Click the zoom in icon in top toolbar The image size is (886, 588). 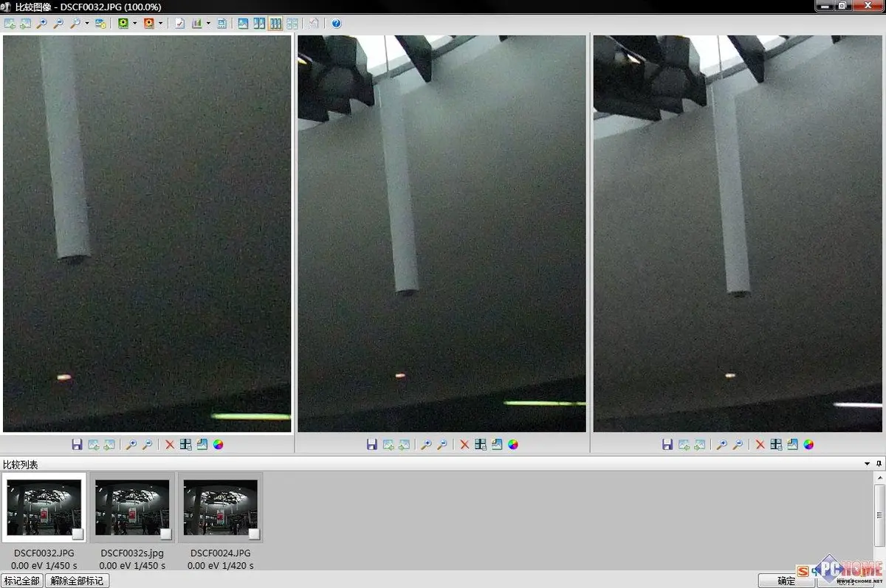[42, 24]
